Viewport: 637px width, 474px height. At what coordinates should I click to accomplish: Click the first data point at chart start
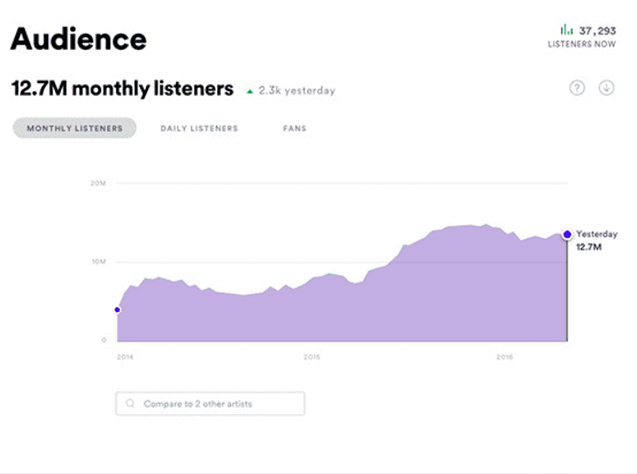click(117, 310)
